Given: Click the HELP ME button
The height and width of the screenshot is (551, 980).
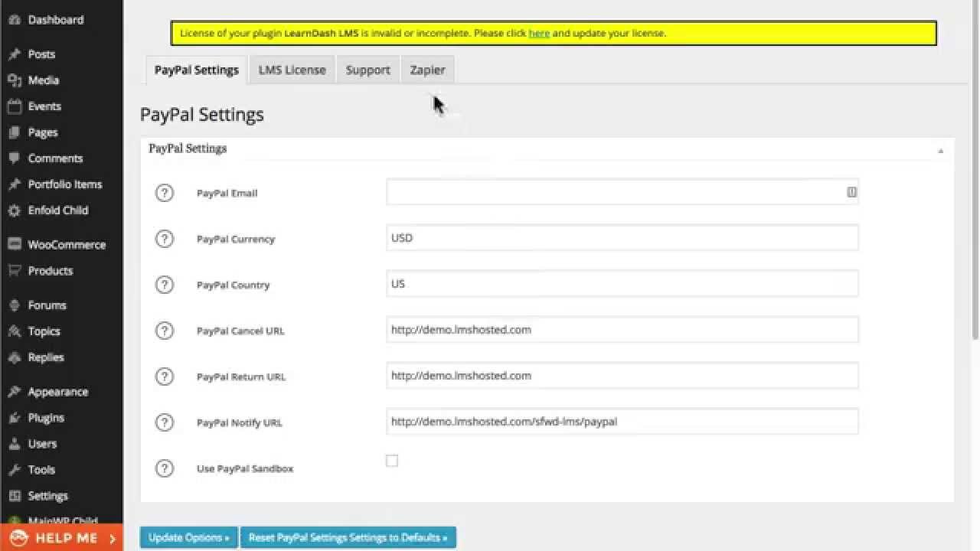Looking at the screenshot, I should pos(61,538).
